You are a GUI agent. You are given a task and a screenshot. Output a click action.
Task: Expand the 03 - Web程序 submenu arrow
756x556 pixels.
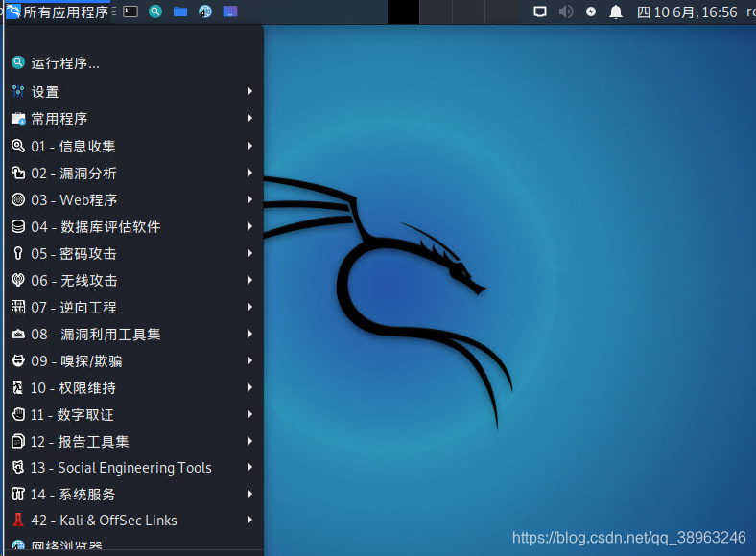pos(249,199)
